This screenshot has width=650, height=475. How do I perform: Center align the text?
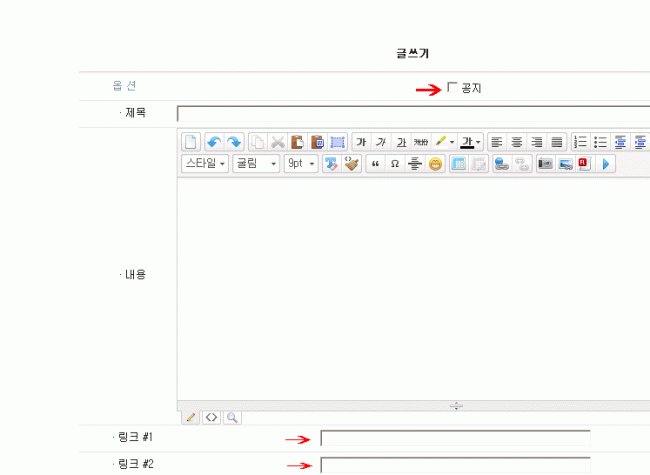click(x=517, y=142)
